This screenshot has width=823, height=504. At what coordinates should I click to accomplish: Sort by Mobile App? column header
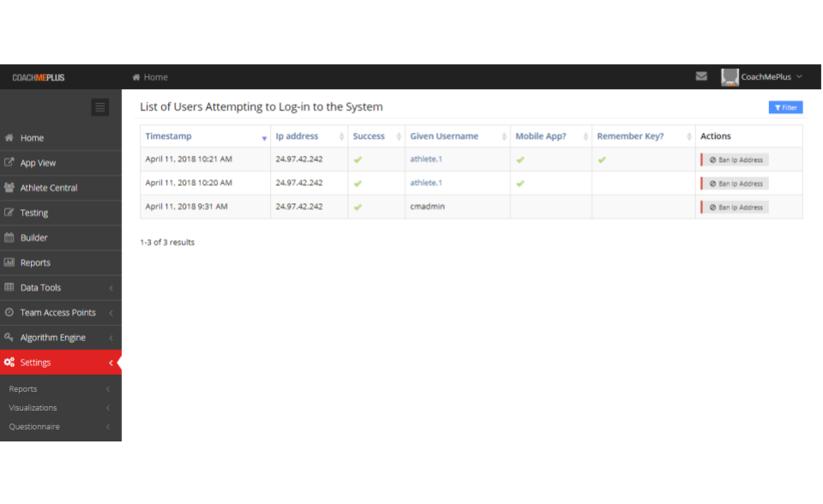point(541,136)
